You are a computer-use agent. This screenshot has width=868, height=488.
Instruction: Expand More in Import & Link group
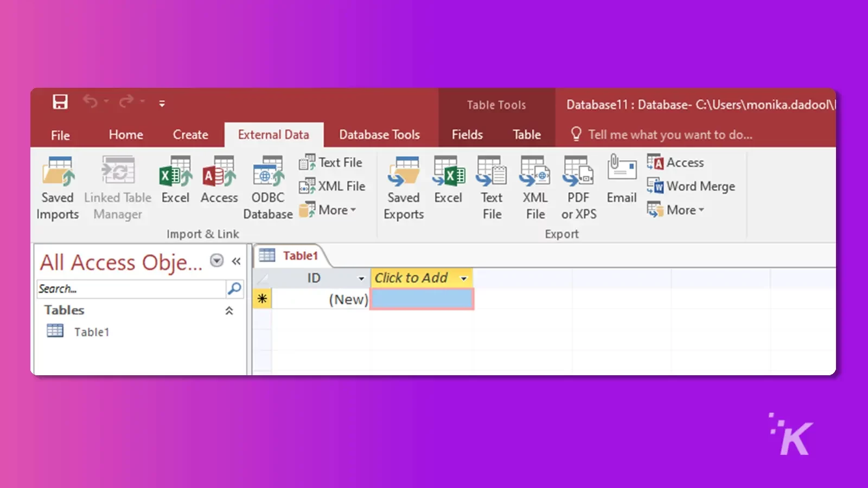point(328,210)
